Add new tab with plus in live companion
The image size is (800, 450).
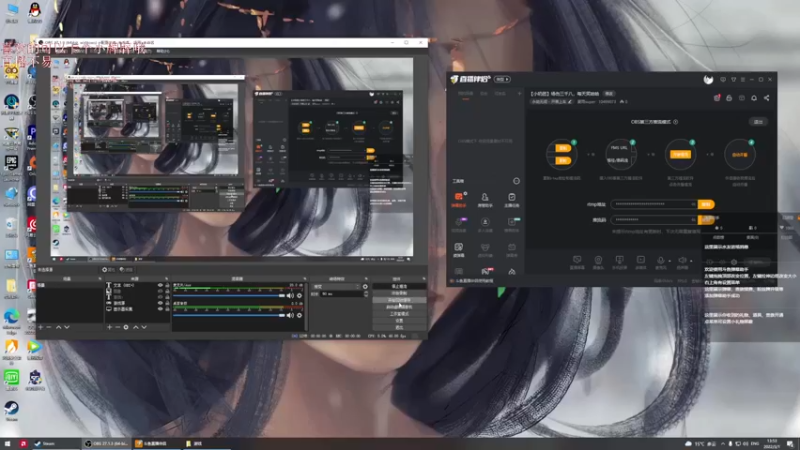pyautogui.click(x=519, y=94)
